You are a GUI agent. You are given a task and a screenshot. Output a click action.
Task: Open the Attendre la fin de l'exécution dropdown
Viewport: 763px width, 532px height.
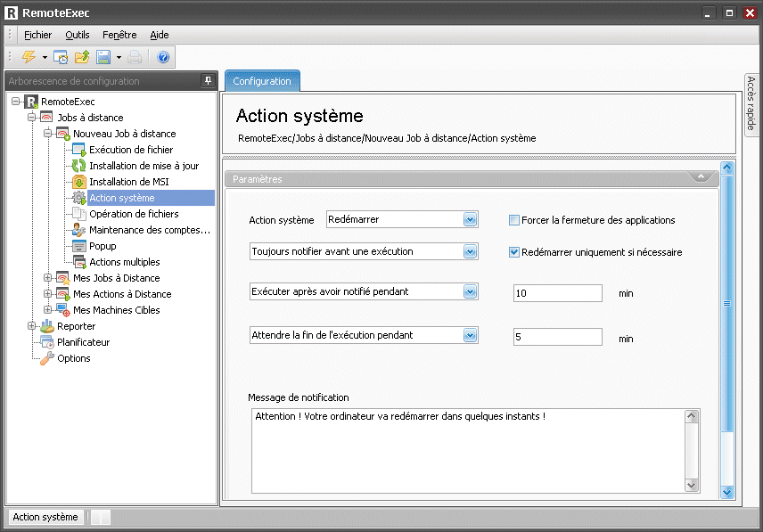[x=470, y=335]
